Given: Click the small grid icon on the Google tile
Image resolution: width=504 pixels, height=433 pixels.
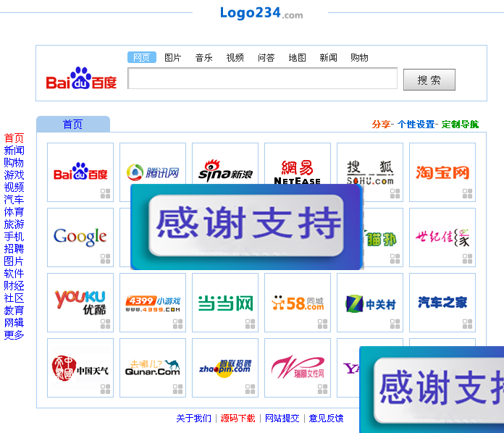Looking at the screenshot, I should (105, 258).
